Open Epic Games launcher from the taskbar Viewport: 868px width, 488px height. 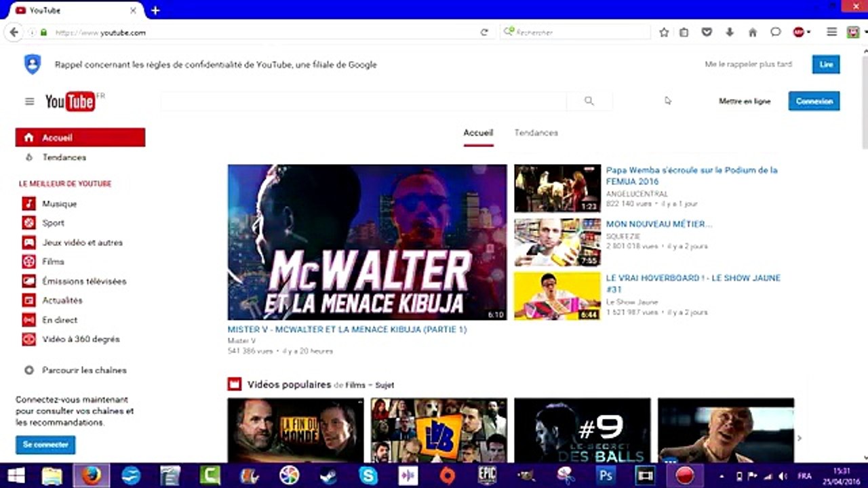point(487,476)
